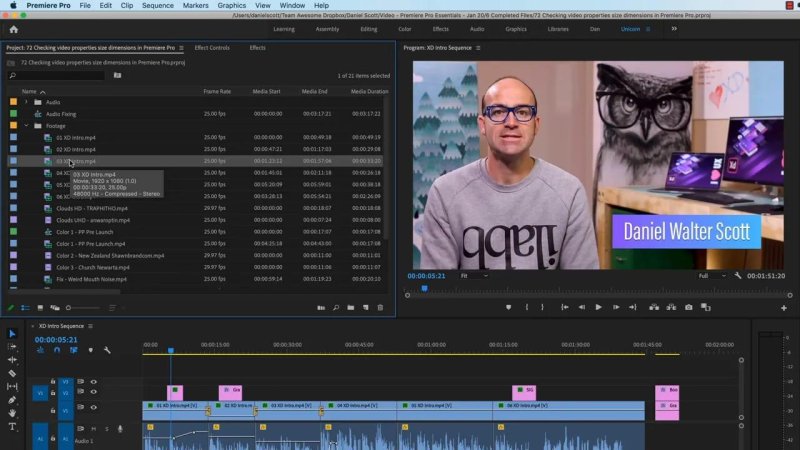Click Mark Out button in Program monitor

click(542, 307)
